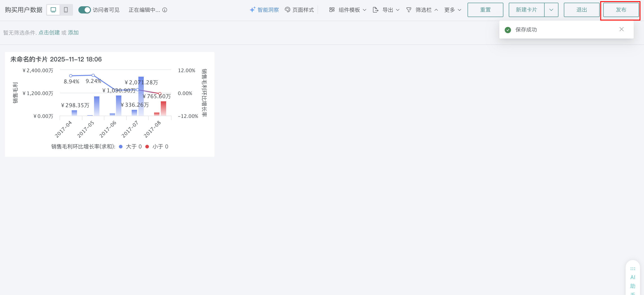Switch to desktop layout view icon

(x=53, y=10)
